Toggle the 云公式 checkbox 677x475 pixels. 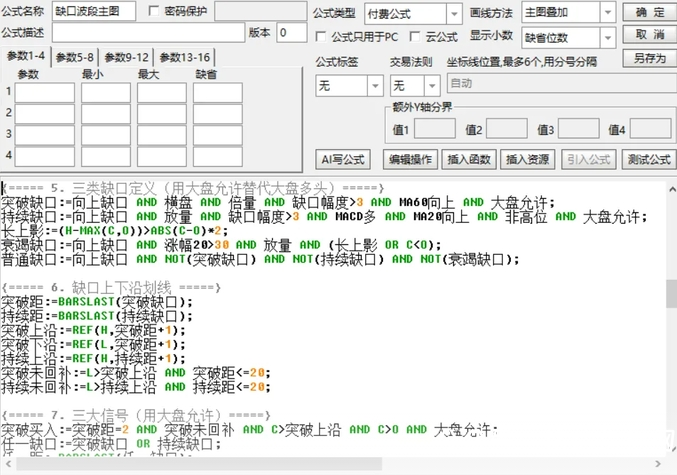414,36
